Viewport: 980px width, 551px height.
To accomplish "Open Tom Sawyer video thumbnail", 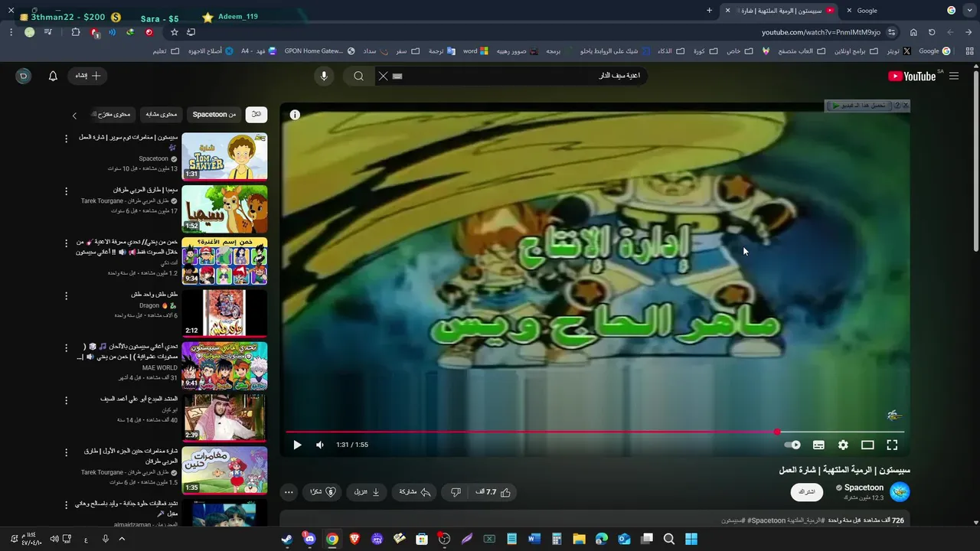I will point(224,157).
